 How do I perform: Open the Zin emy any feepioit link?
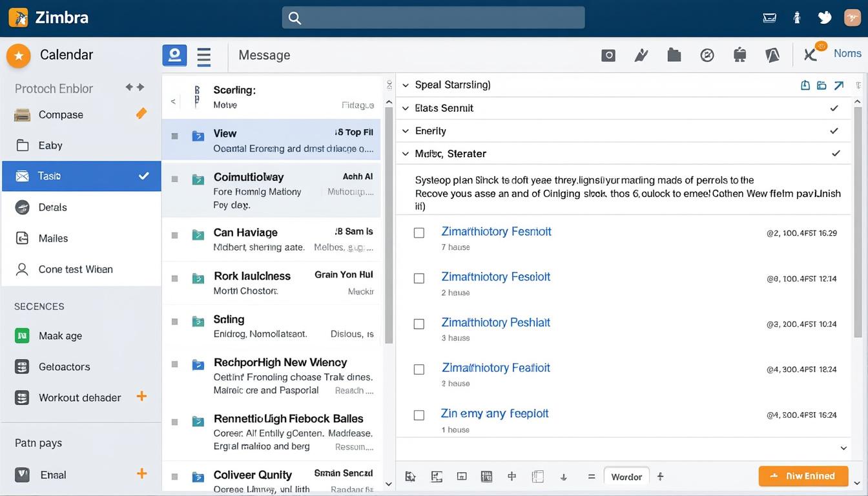coord(495,413)
